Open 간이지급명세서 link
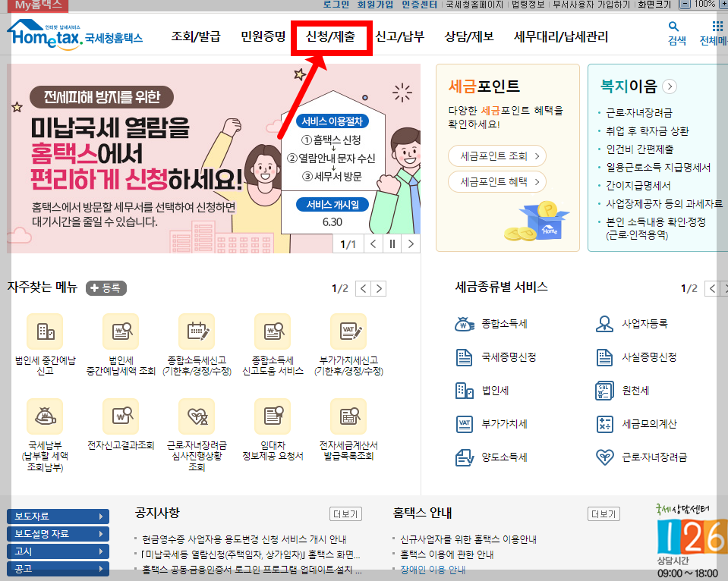Image resolution: width=728 pixels, height=581 pixels. (x=638, y=186)
